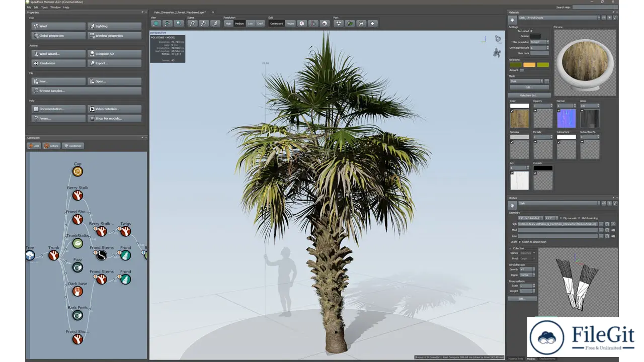Open the Window menu
This screenshot has height=362, width=644.
click(55, 8)
